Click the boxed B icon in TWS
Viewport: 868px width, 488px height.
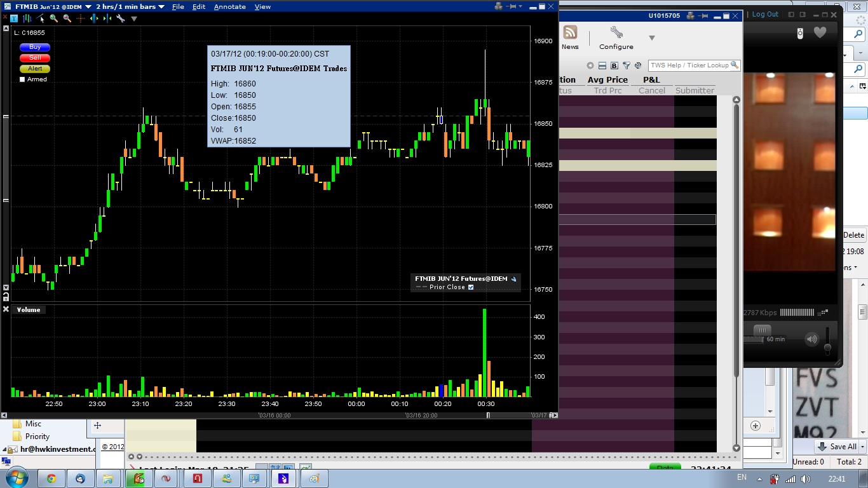pyautogui.click(x=614, y=65)
